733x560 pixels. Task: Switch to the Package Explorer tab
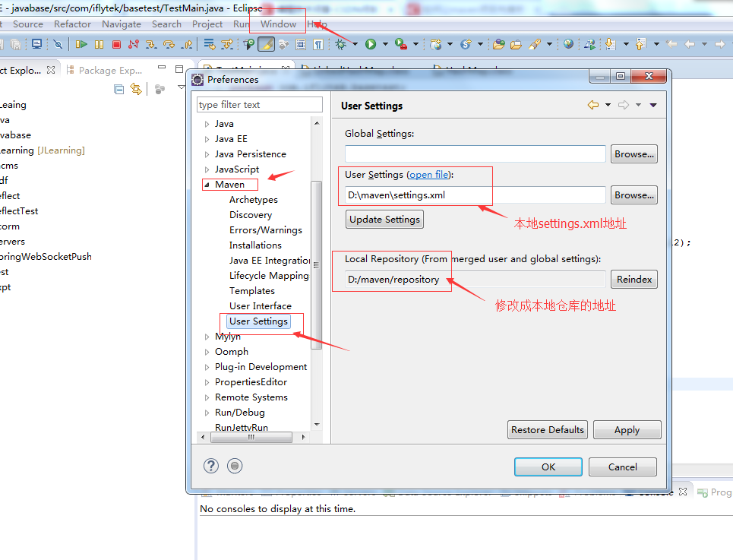105,70
